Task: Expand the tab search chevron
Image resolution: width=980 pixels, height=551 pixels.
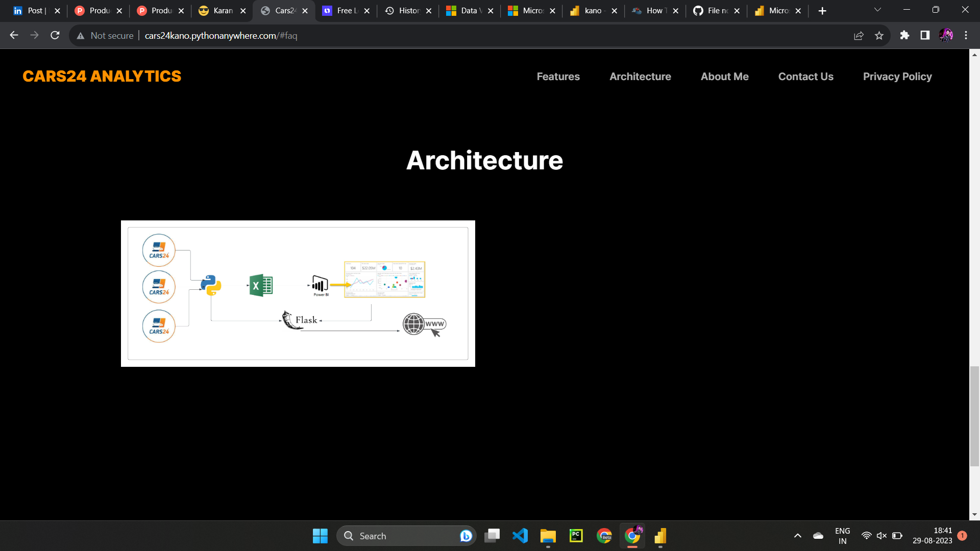Action: click(877, 10)
